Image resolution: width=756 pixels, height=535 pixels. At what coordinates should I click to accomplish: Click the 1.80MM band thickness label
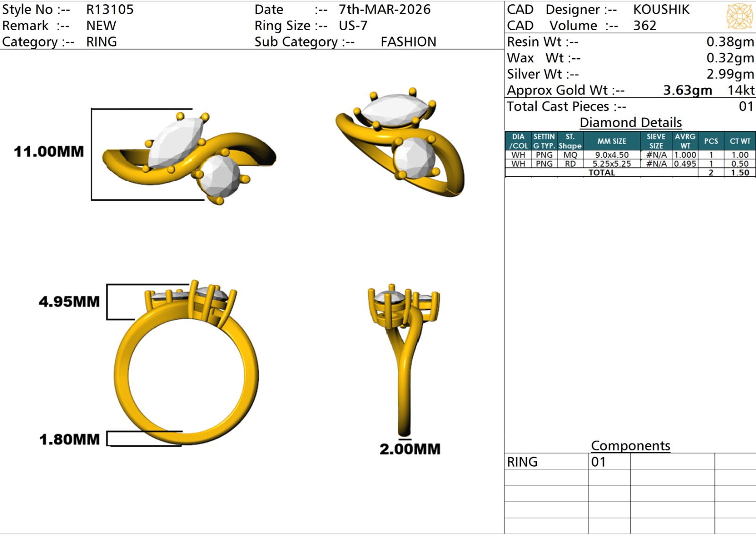coord(69,440)
